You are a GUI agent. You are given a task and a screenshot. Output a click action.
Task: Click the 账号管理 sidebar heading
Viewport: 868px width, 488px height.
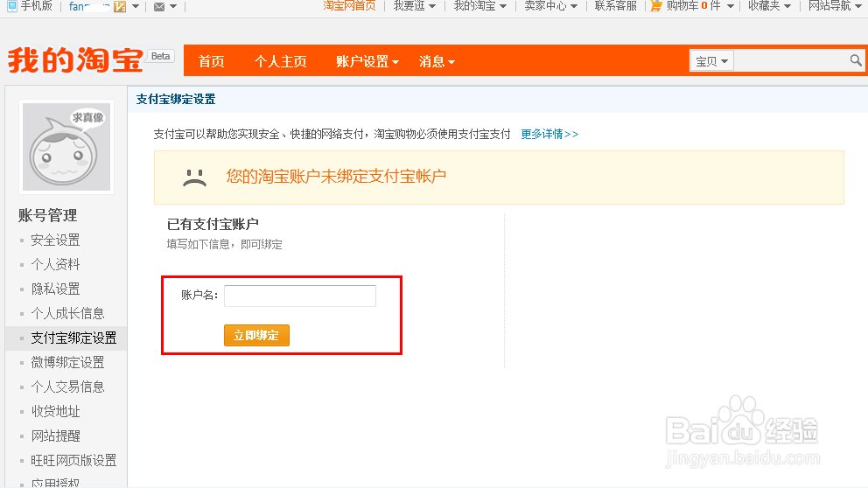coord(47,215)
